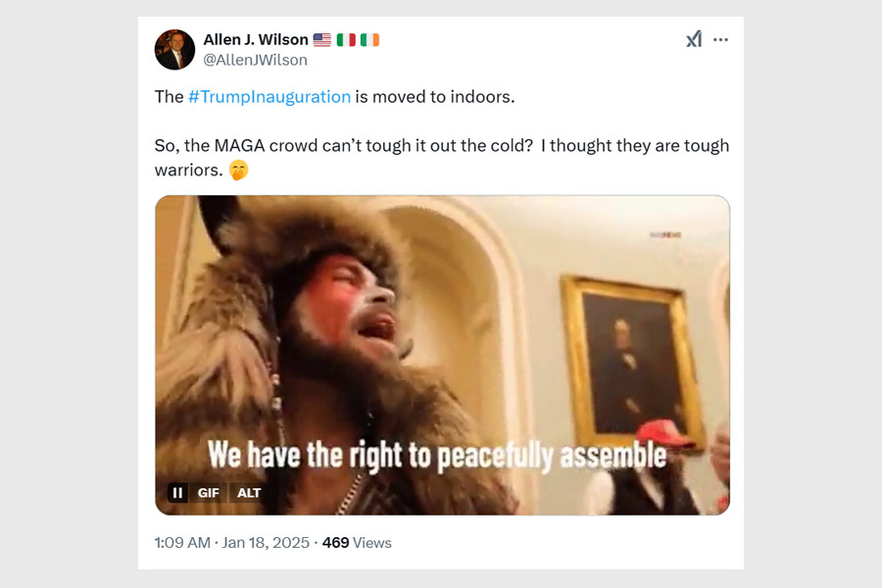
Task: Open the three-dot More options menu
Action: [721, 39]
